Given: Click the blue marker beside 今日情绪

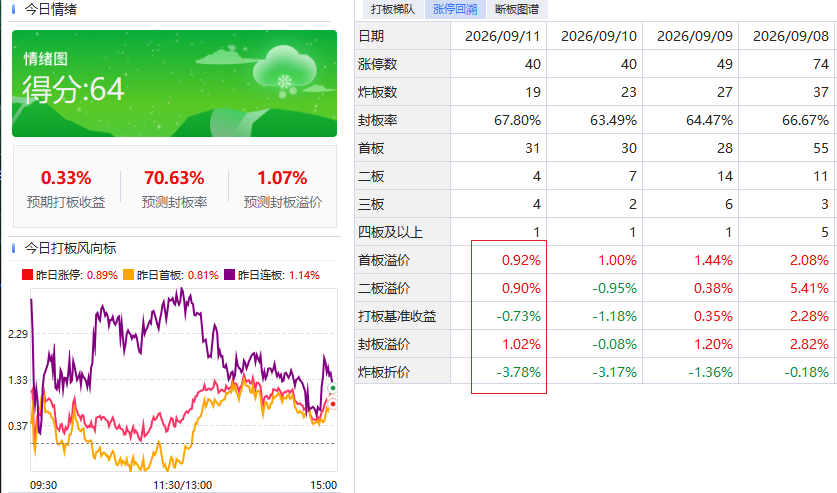Looking at the screenshot, I should (14, 9).
